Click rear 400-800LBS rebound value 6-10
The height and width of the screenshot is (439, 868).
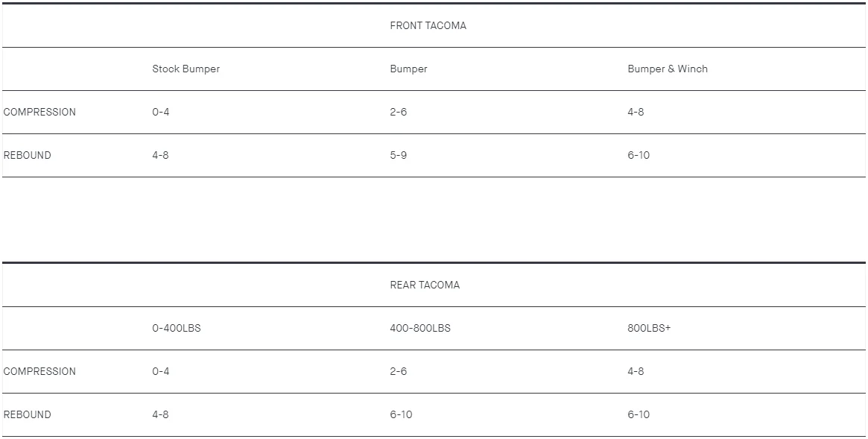(x=401, y=414)
